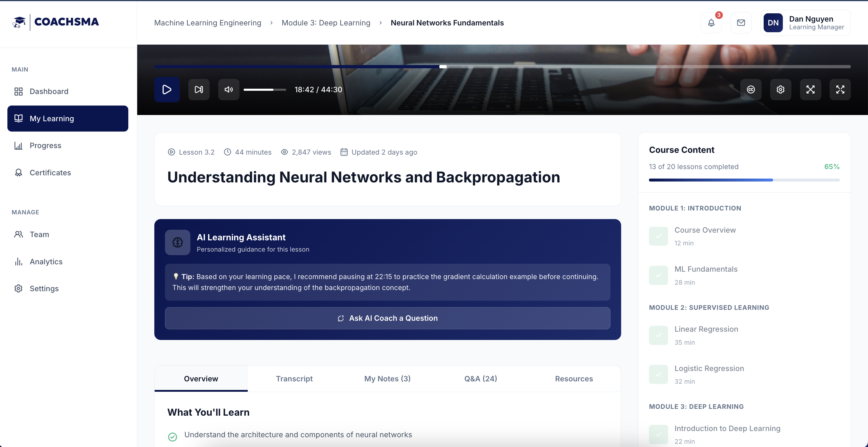Viewport: 868px width, 447px height.
Task: Play the video
Action: (167, 90)
